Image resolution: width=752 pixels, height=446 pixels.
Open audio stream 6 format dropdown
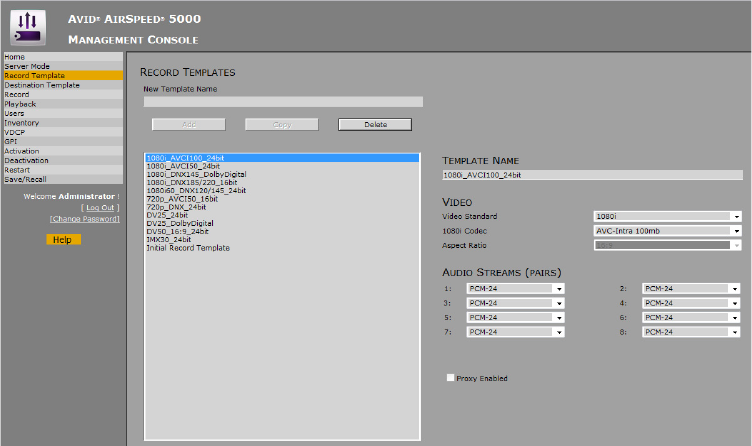click(x=691, y=317)
